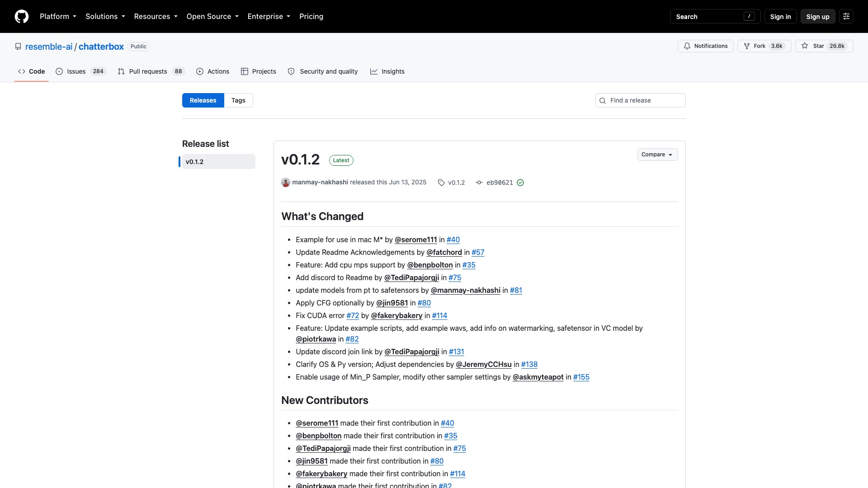Image resolution: width=868 pixels, height=488 pixels.
Task: Open the Security and quality tab
Action: (x=323, y=71)
